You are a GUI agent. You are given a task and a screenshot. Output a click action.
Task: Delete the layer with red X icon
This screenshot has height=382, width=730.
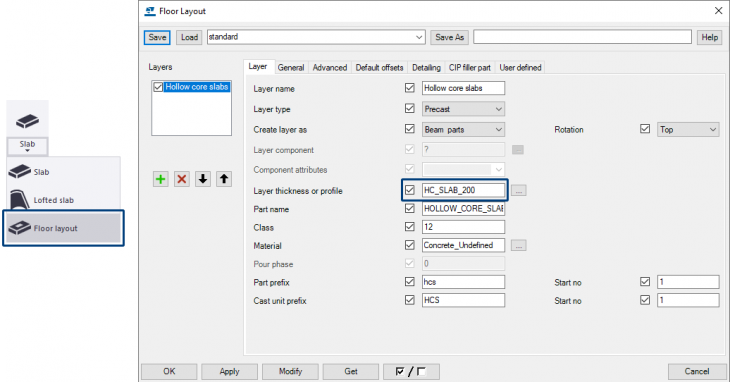point(182,179)
